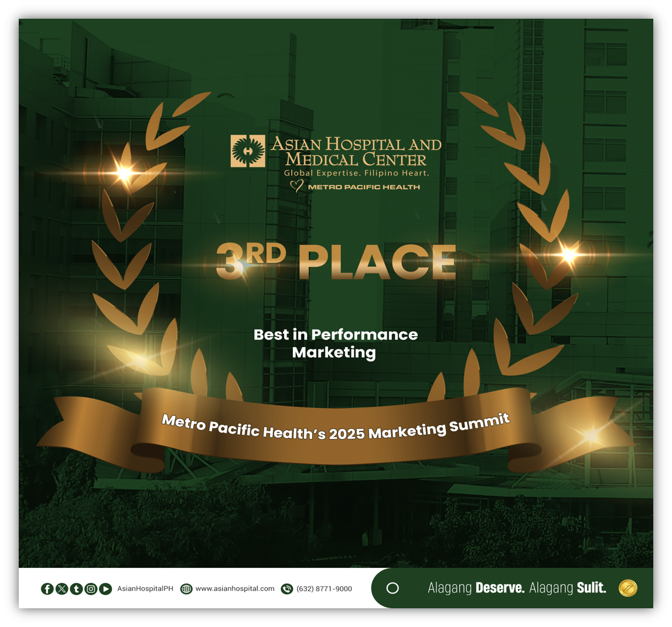Click the globe icon beside the website address

click(x=186, y=589)
